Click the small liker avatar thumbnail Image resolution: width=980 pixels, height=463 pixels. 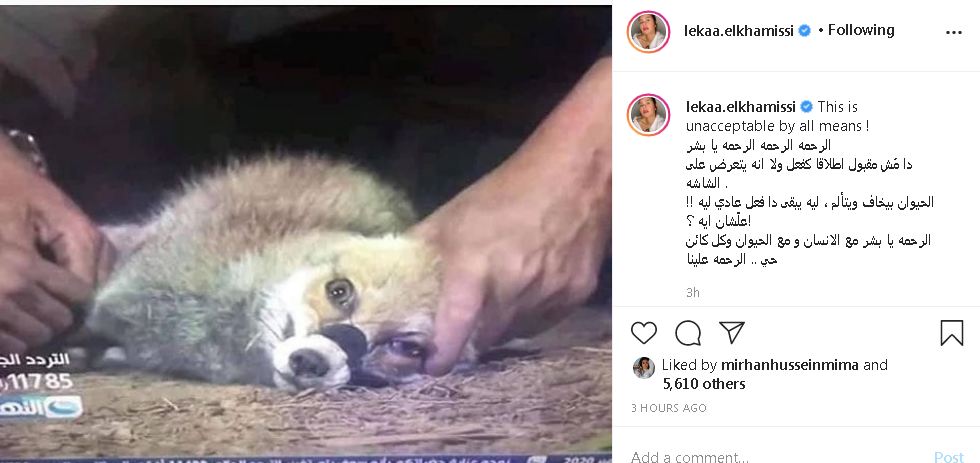(x=643, y=367)
